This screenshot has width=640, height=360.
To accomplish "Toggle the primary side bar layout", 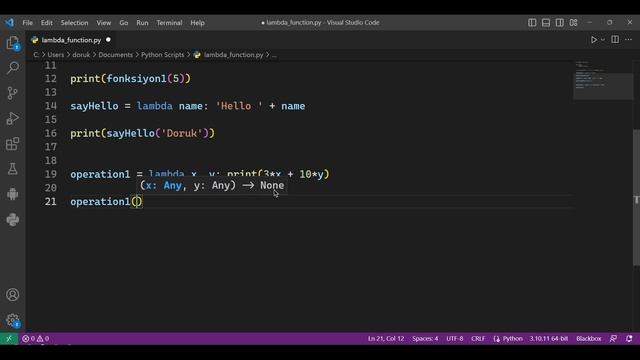I will tap(532, 23).
